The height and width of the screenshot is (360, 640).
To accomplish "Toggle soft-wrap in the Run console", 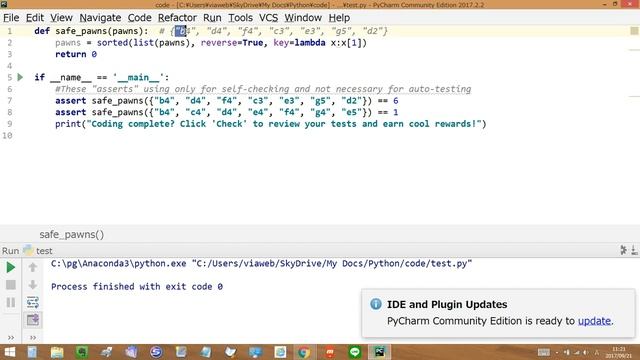I will coord(33,302).
